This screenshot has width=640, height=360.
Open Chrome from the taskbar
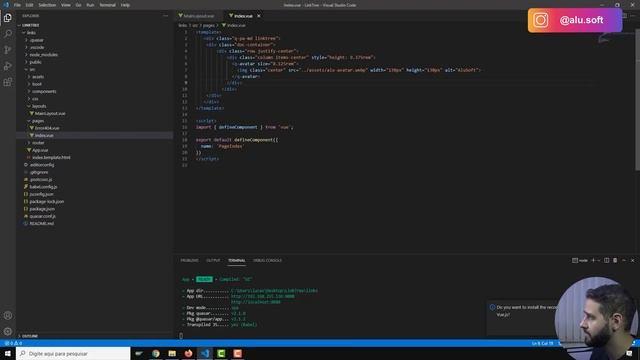click(156, 353)
